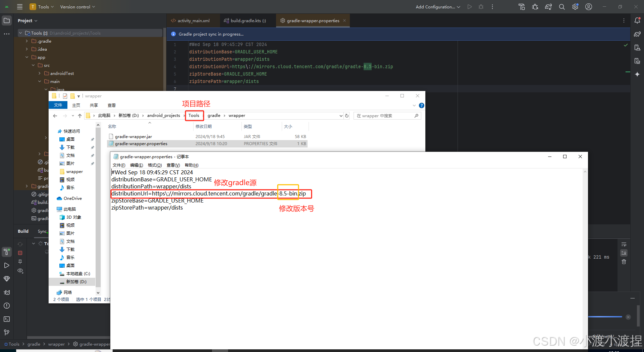The image size is (644, 352).
Task: Expand the androidTest folder
Action: [40, 73]
